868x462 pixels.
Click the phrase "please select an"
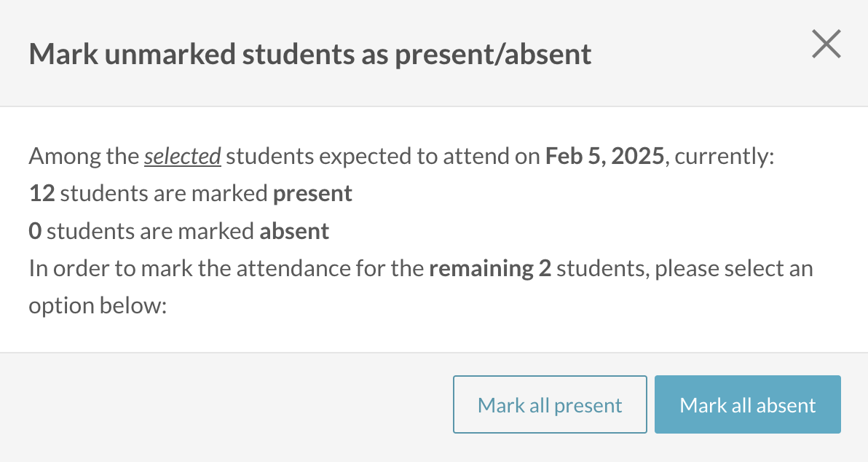pos(734,269)
